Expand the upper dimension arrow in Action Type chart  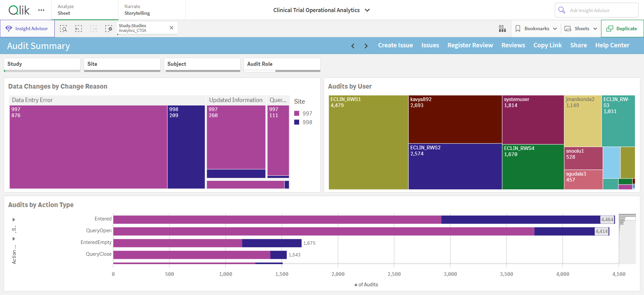tap(14, 219)
